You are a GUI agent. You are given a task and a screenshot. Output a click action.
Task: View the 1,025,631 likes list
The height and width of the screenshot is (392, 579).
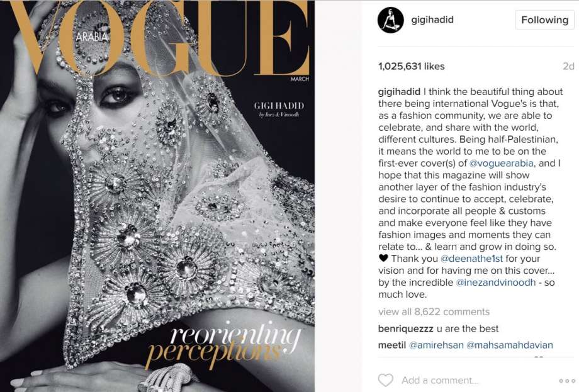[412, 67]
